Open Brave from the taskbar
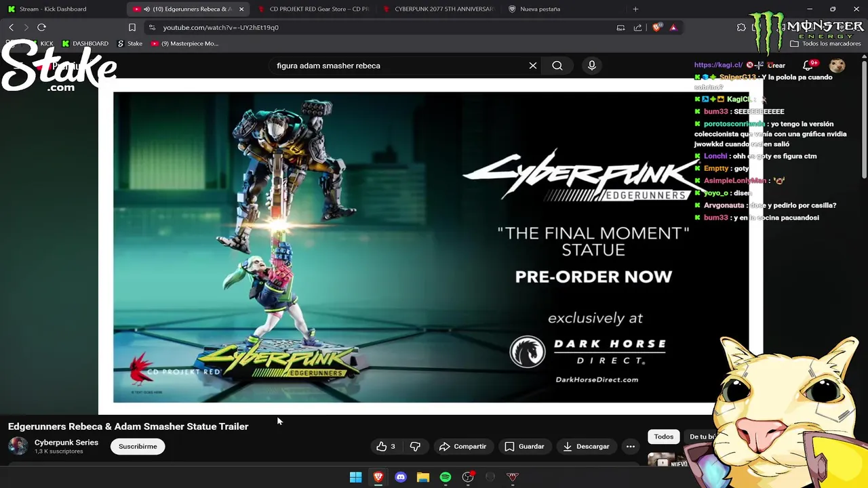This screenshot has width=868, height=488. tap(378, 477)
